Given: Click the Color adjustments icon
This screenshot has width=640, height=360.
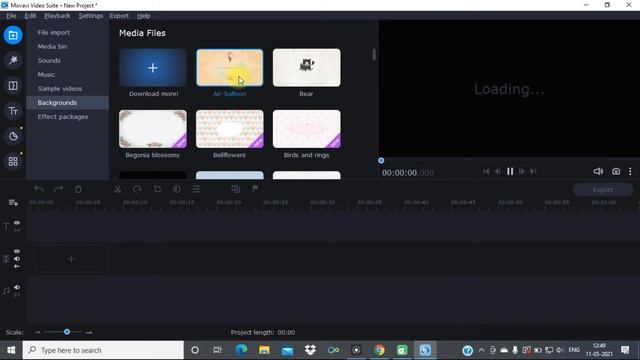Looking at the screenshot, I should [177, 189].
